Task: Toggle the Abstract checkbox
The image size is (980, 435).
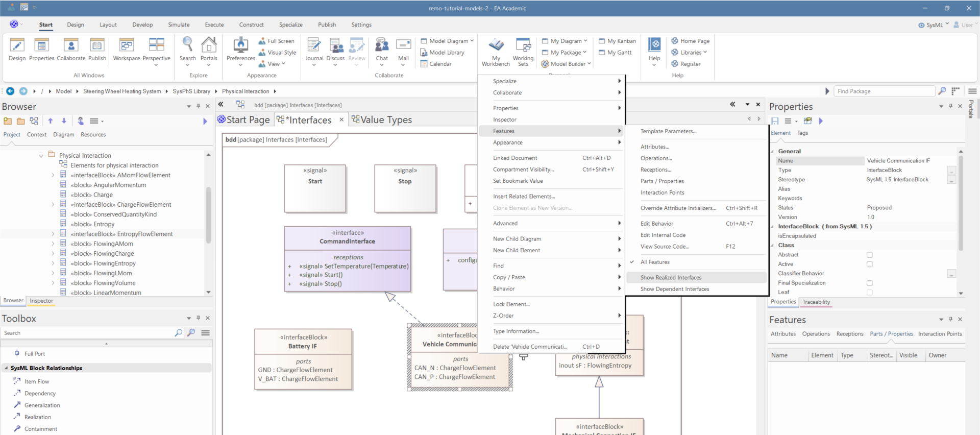Action: [x=870, y=255]
